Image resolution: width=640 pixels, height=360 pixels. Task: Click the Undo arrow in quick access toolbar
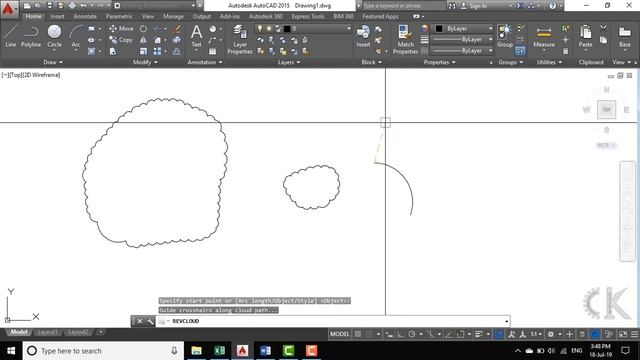[x=84, y=6]
